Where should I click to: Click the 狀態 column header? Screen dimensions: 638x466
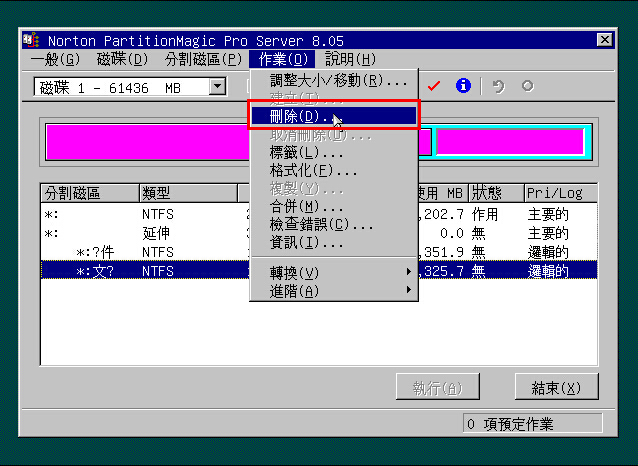(496, 193)
